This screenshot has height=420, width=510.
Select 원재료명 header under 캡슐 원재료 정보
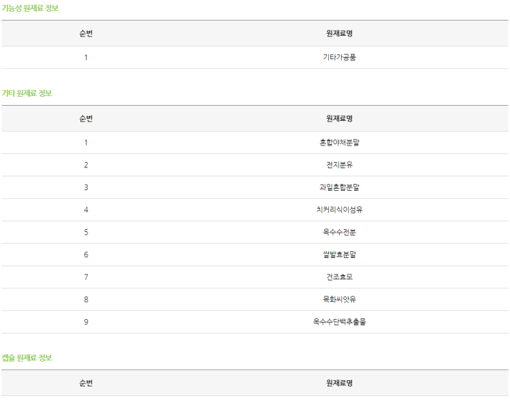pos(339,383)
